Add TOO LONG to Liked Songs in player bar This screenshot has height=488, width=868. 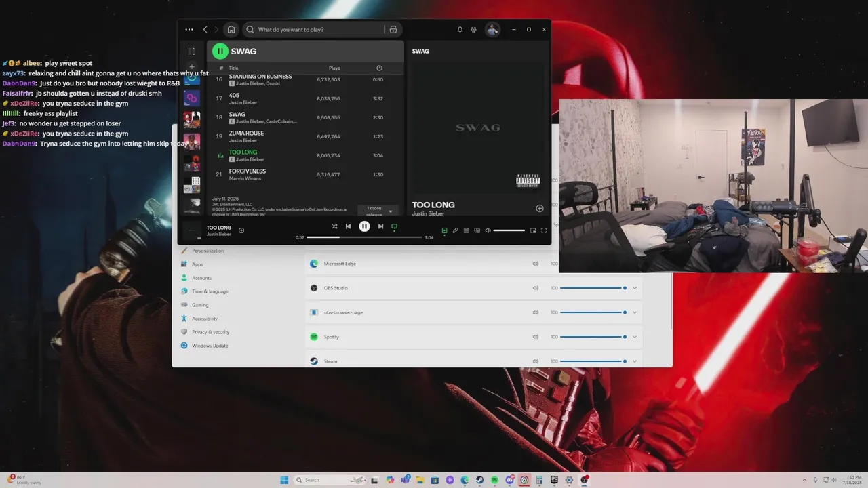pos(241,230)
